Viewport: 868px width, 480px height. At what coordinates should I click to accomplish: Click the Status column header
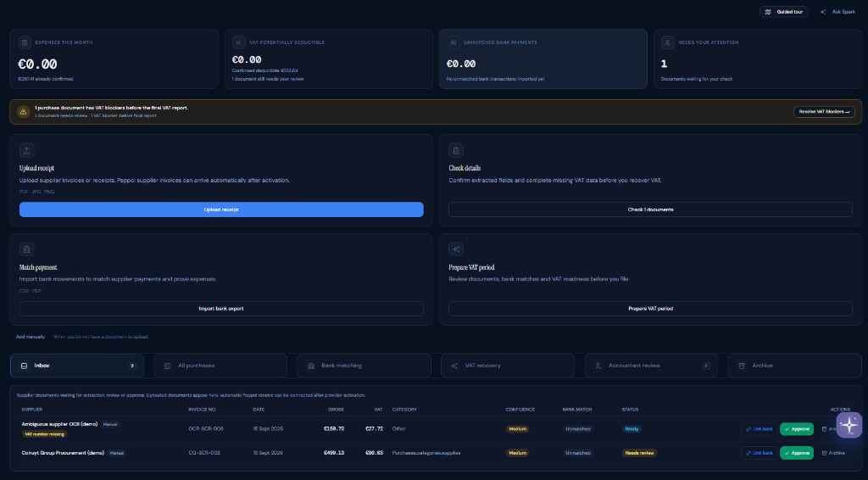pyautogui.click(x=630, y=409)
